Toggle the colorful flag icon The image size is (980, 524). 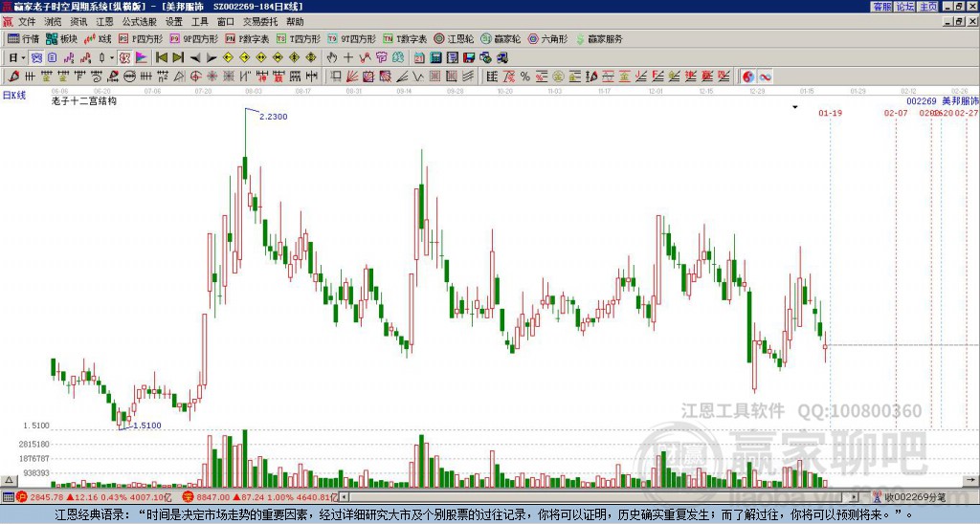click(142, 58)
